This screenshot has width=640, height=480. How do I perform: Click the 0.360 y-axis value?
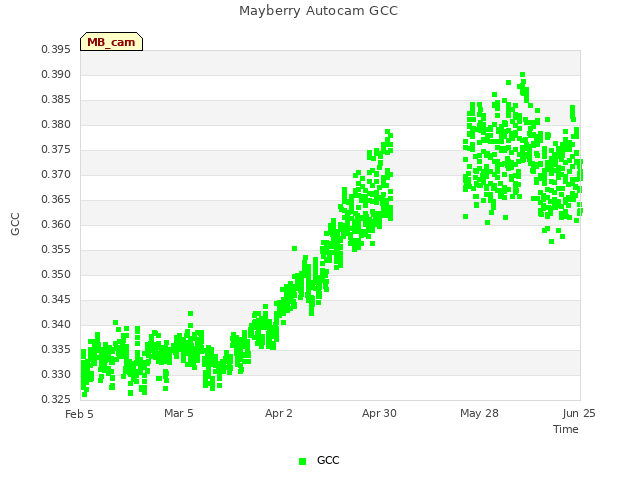coord(56,224)
